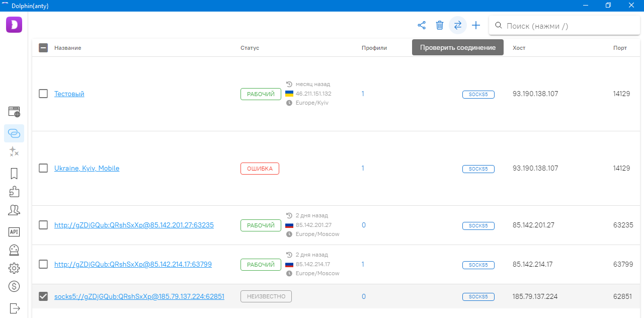Screen dimensions: 644x318
Task: Click the Статус column header
Action: pyautogui.click(x=250, y=48)
